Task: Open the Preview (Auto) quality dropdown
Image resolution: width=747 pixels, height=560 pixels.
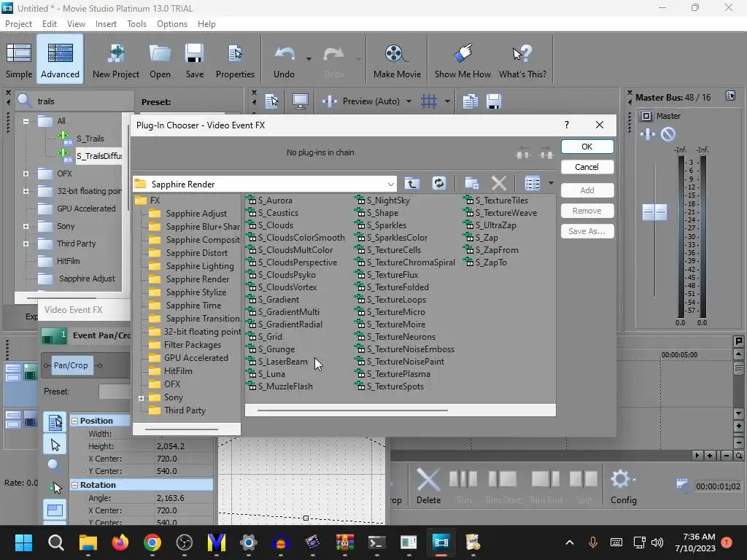Action: click(409, 101)
